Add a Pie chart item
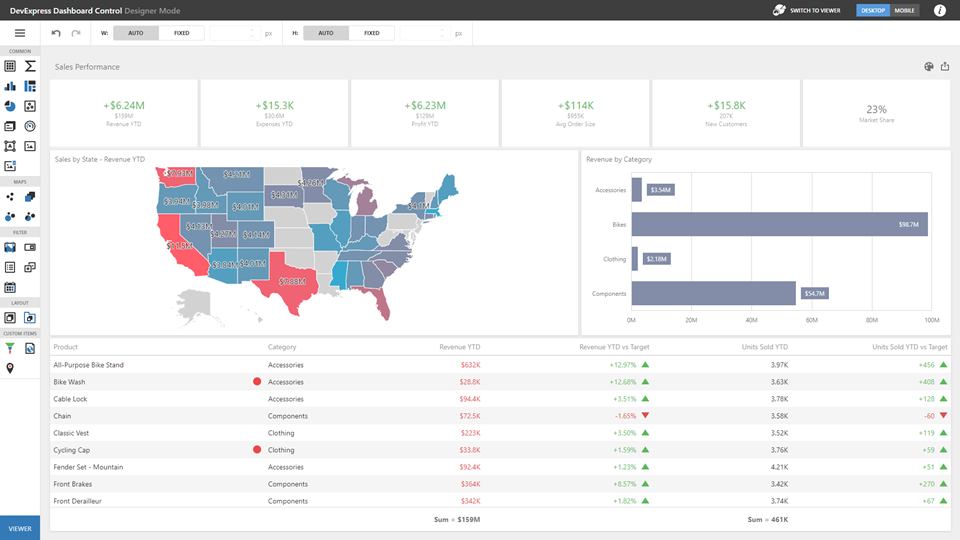 pos(10,106)
